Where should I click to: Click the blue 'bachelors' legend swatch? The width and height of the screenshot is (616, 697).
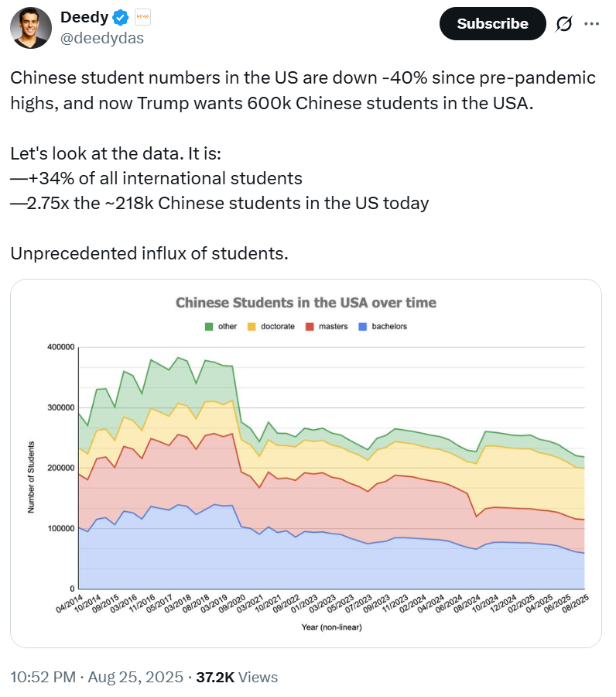(x=362, y=327)
